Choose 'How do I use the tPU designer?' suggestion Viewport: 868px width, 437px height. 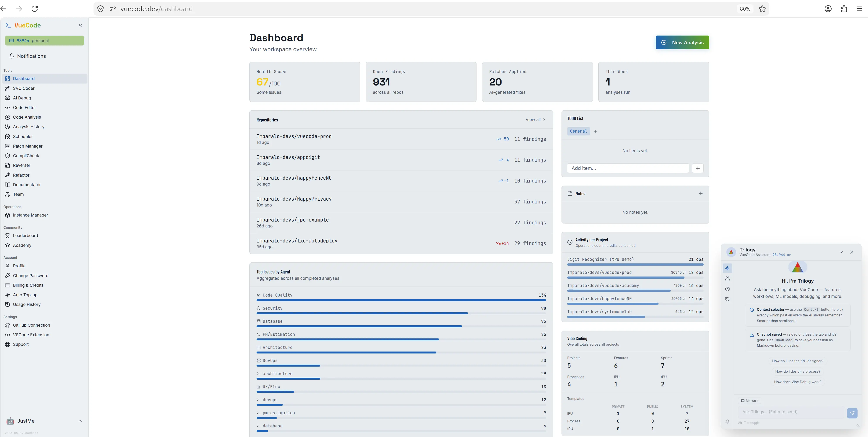tap(798, 361)
